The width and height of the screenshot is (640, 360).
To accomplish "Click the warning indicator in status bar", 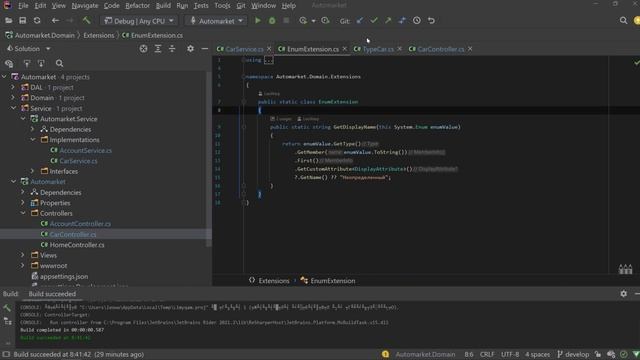I will tap(385, 354).
